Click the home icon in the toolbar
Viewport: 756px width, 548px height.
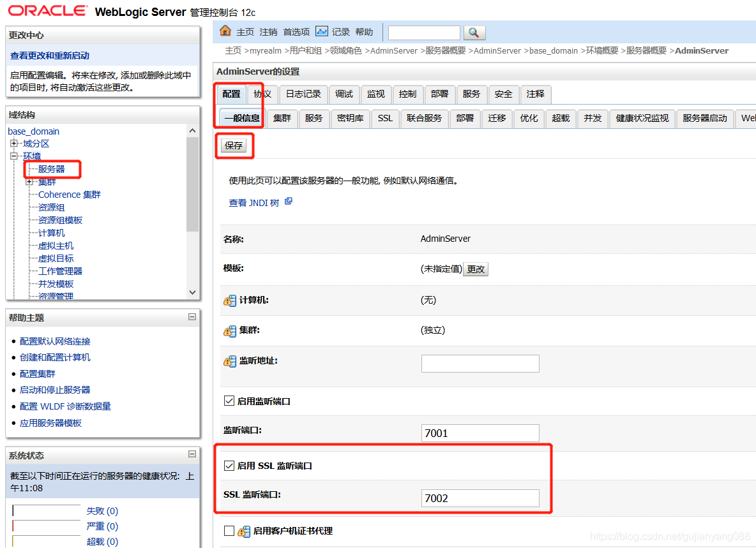click(x=225, y=31)
